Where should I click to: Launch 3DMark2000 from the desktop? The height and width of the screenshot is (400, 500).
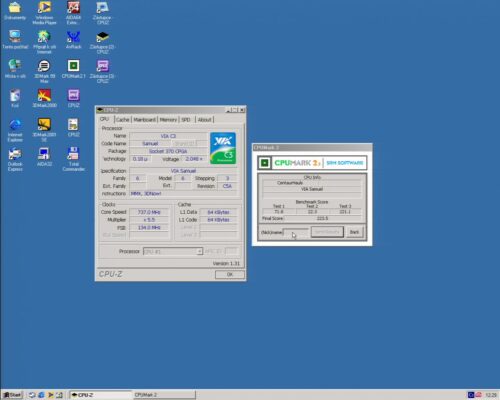(44, 98)
